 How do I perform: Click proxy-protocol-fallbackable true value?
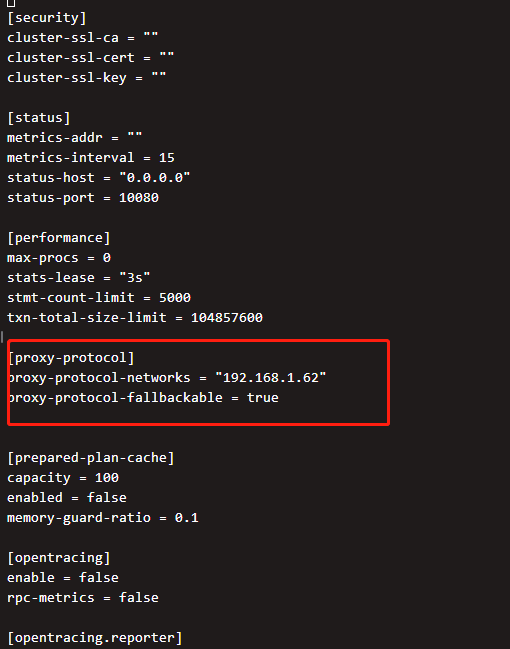pos(262,398)
